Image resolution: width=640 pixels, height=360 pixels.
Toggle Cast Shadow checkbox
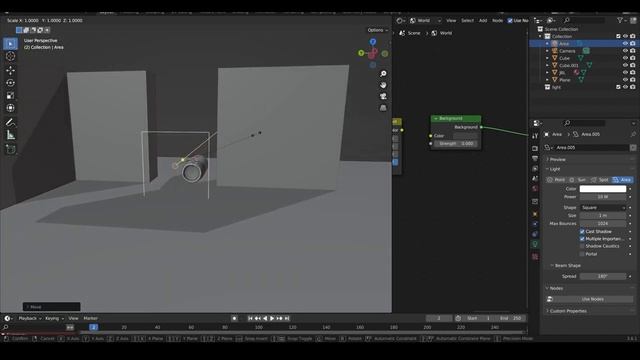point(582,231)
